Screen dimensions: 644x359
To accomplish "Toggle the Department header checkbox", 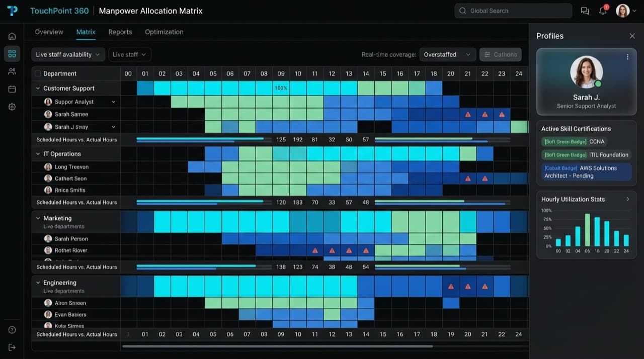I will (x=38, y=74).
